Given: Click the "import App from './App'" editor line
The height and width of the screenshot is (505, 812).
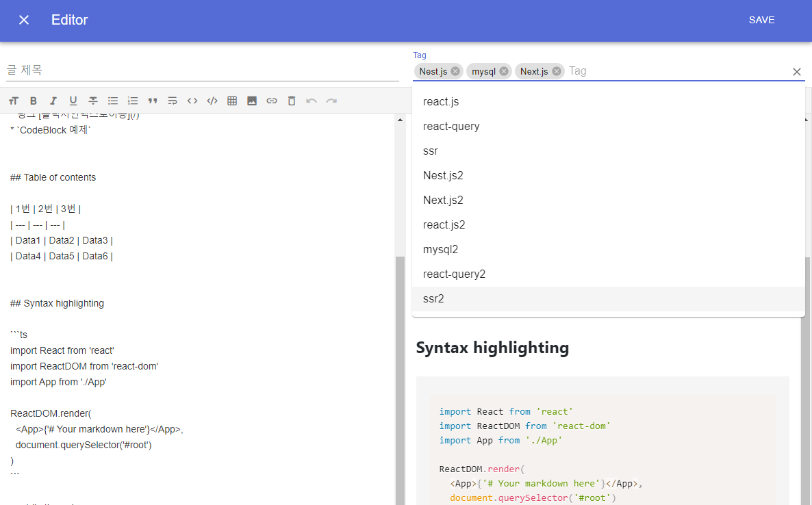Looking at the screenshot, I should point(58,382).
